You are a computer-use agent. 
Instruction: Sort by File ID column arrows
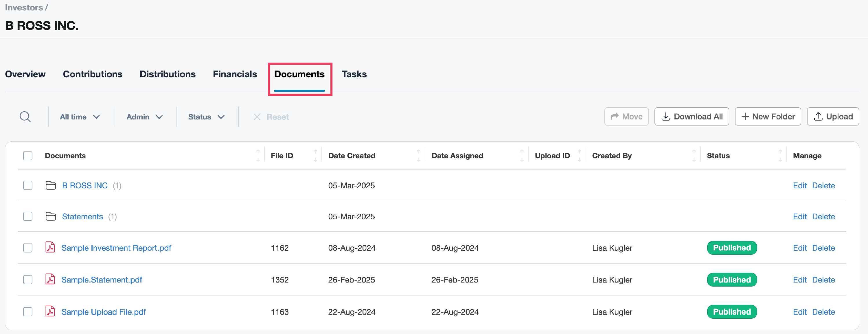(x=315, y=156)
